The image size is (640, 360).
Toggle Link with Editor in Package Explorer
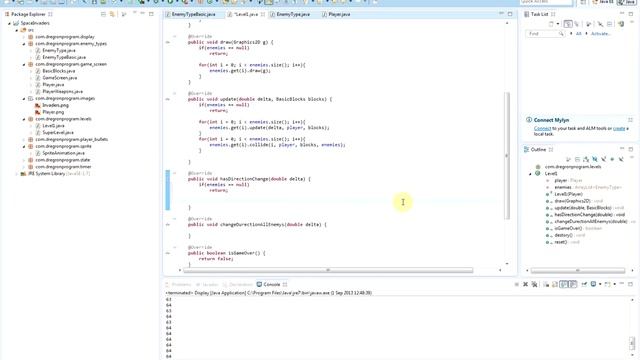(112, 14)
